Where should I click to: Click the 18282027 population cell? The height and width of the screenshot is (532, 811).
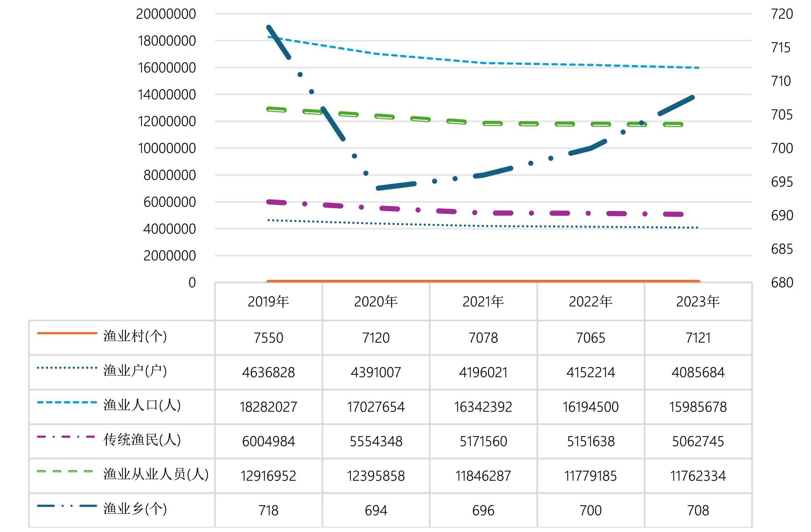pos(268,407)
